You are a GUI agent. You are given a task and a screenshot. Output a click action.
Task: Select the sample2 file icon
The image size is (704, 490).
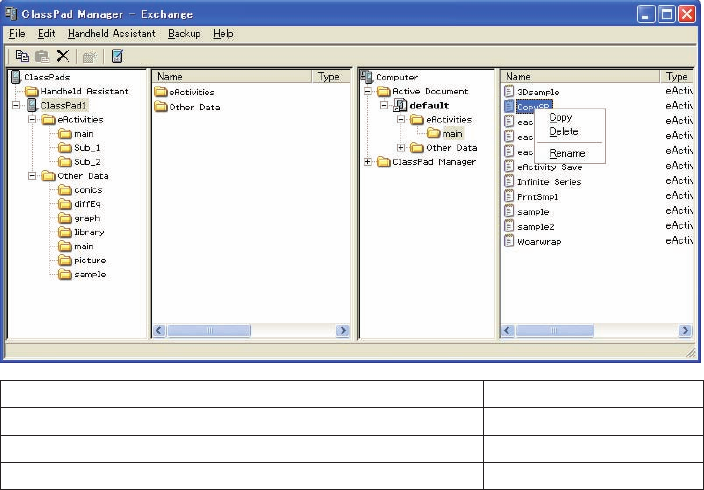509,226
